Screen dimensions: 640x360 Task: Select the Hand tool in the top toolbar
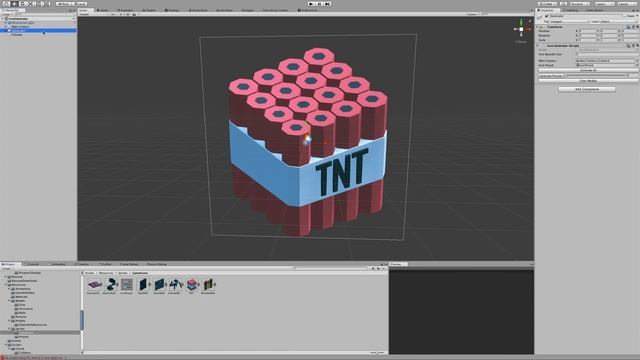pyautogui.click(x=7, y=4)
